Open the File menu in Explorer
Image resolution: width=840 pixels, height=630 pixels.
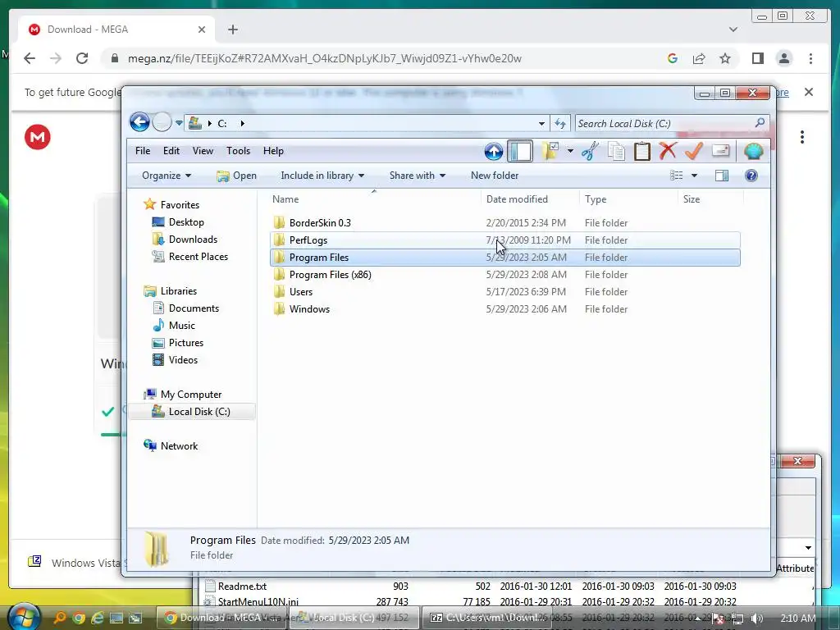(143, 151)
